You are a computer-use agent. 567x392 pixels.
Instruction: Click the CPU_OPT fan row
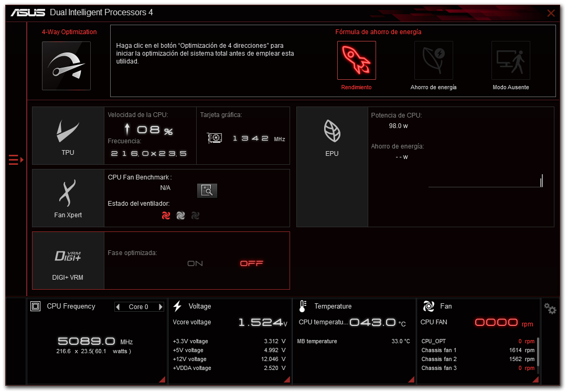(478, 341)
